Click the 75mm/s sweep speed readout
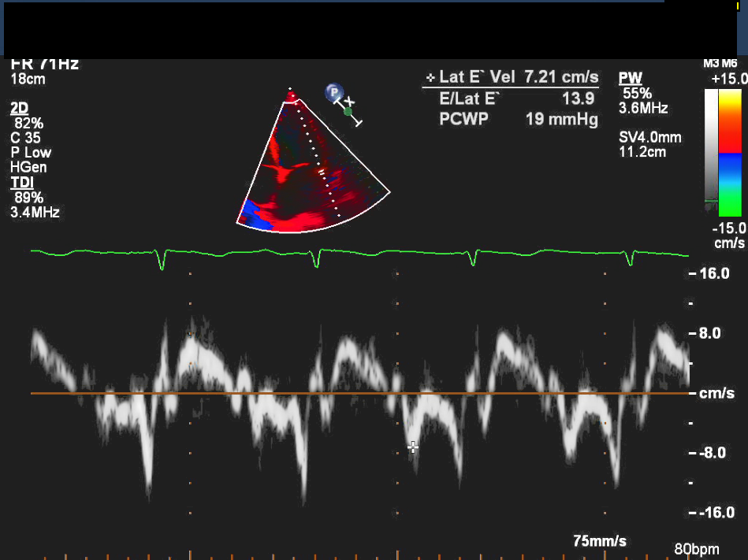Viewport: 748px width, 560px height. pyautogui.click(x=600, y=541)
